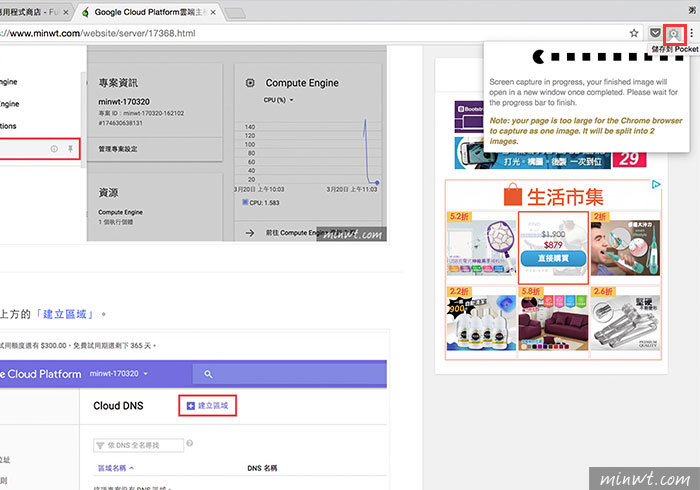
Task: Click the DNS name filter field
Action: 138,445
